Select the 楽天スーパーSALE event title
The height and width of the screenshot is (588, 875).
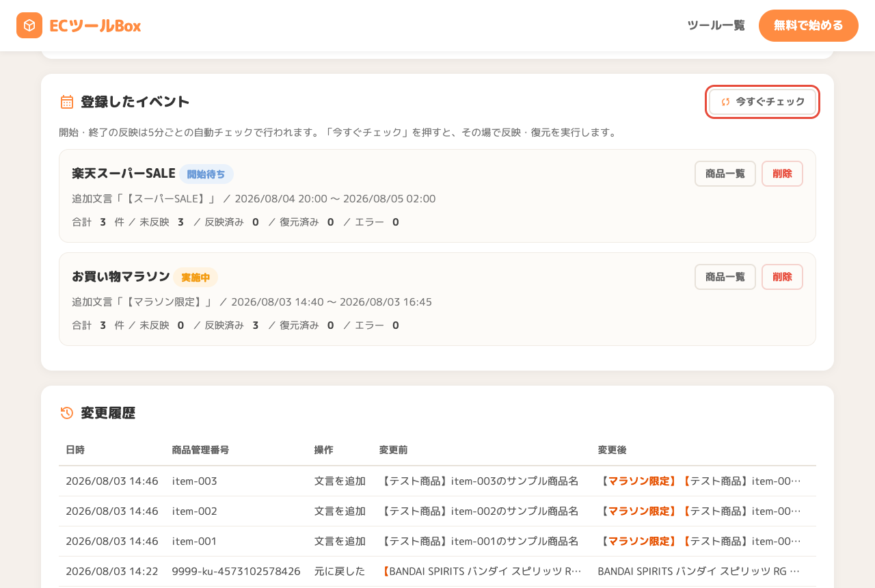click(x=124, y=174)
